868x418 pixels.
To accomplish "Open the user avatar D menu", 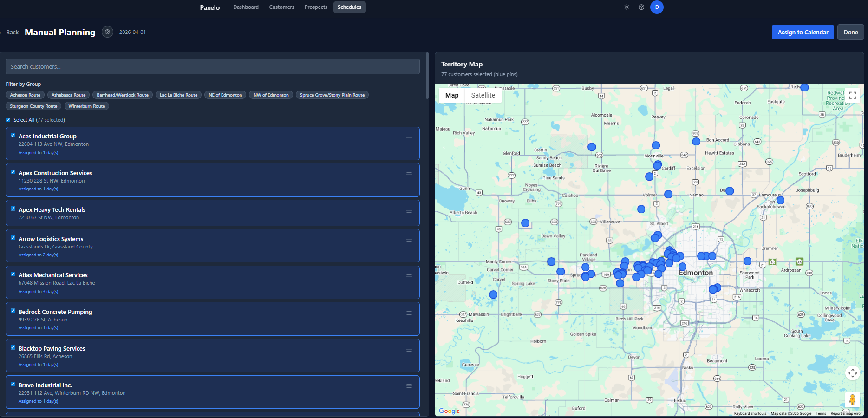I will [x=657, y=7].
